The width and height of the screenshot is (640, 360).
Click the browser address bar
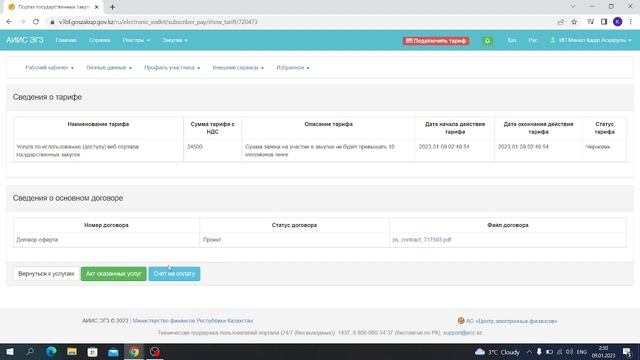[302, 22]
